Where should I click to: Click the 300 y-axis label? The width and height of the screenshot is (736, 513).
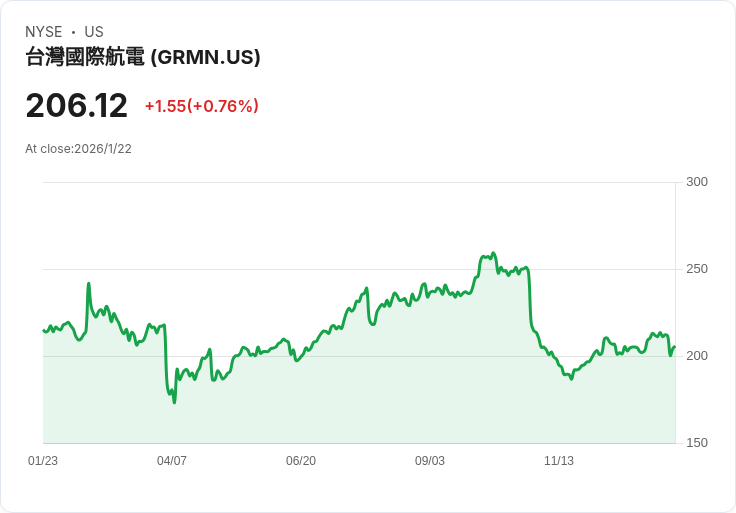696,182
